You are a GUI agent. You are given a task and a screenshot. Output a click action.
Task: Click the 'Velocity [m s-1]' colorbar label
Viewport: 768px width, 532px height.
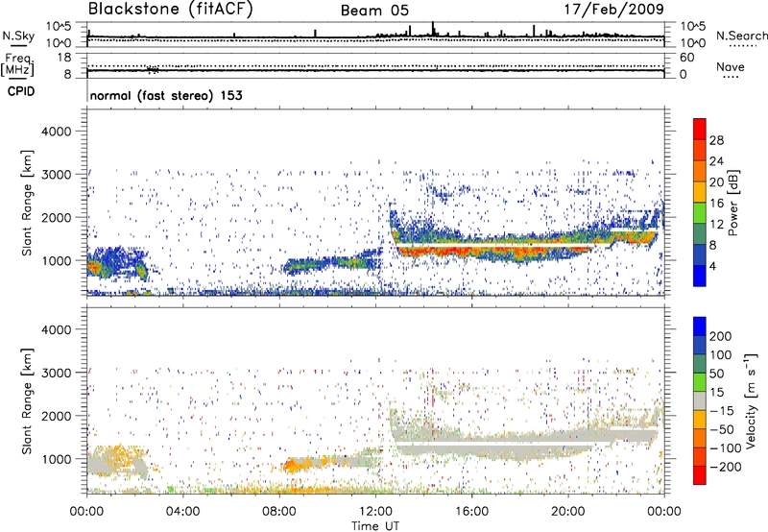(x=751, y=400)
